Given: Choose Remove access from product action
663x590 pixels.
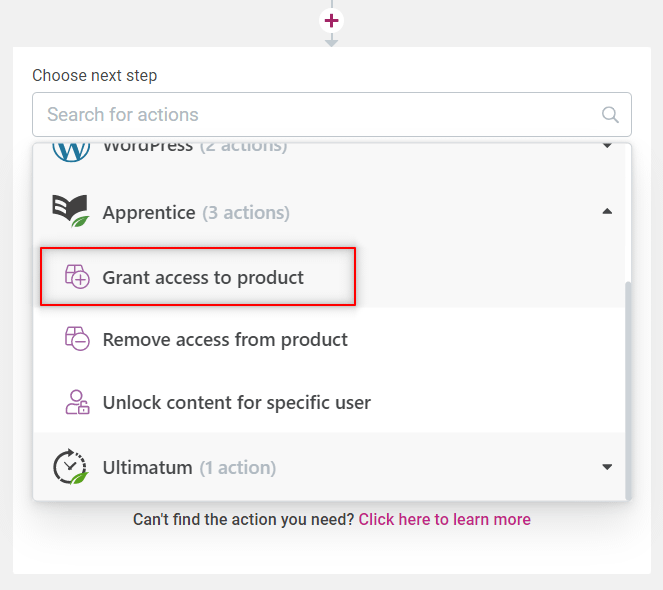Looking at the screenshot, I should pos(225,340).
